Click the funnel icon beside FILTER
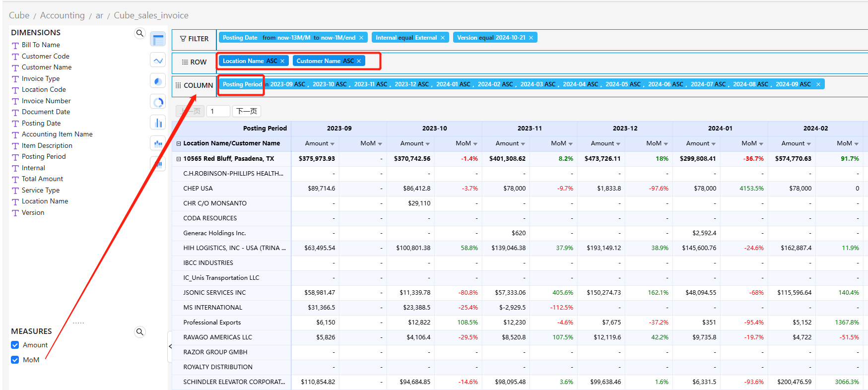868x390 pixels. click(183, 39)
